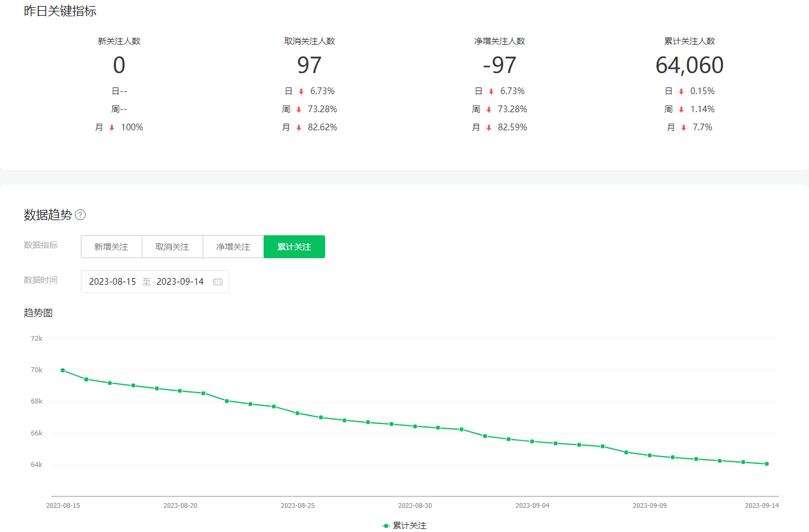Click the 2023-08-20 x-axis label
Image resolution: width=809 pixels, height=532 pixels.
tap(180, 505)
